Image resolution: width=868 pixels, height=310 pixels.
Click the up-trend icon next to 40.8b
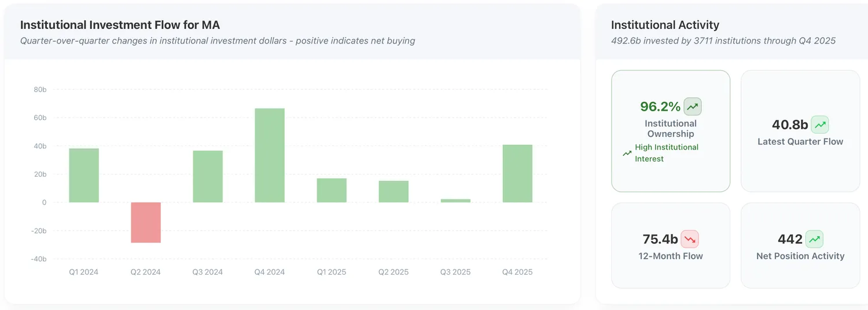tap(819, 125)
